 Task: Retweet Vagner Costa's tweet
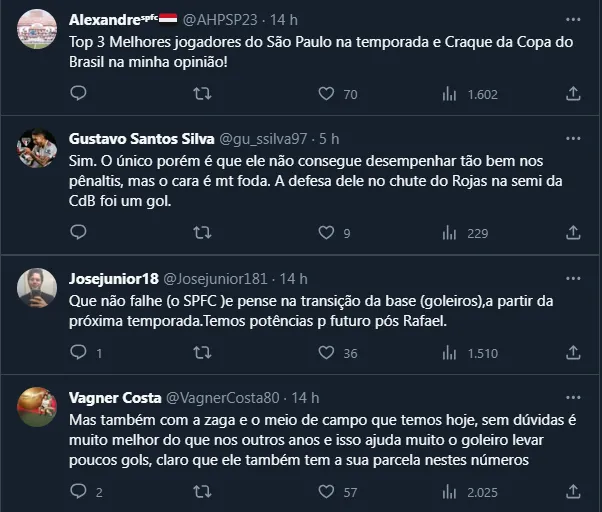pos(201,491)
